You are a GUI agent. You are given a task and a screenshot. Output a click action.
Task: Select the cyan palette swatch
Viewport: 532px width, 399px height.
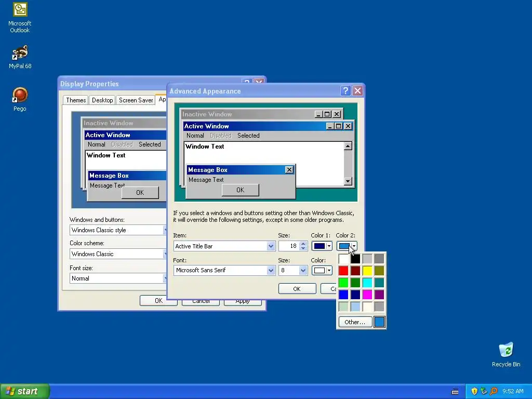tap(367, 283)
